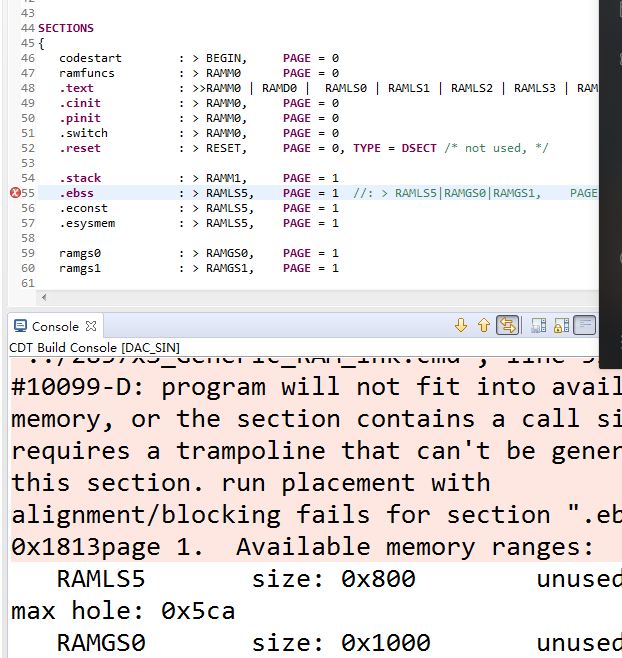622x658 pixels.
Task: Click the #10099-D error message in the console
Action: [315, 386]
